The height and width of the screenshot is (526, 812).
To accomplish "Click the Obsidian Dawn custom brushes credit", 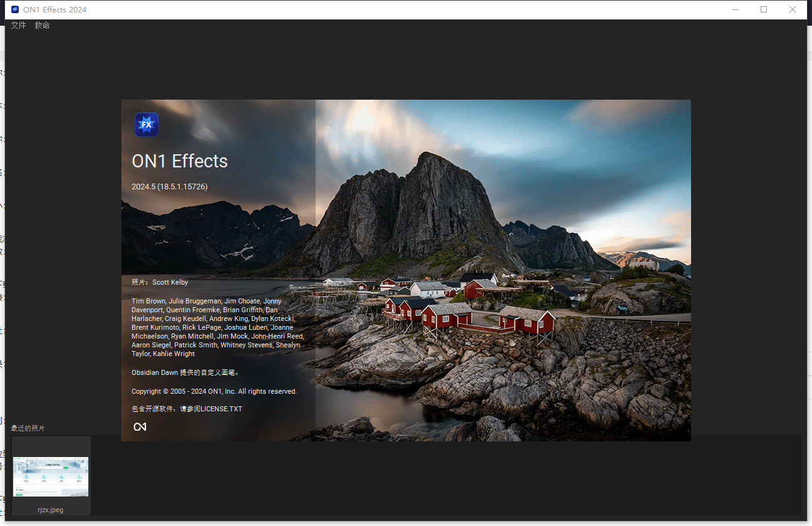I will pyautogui.click(x=185, y=372).
